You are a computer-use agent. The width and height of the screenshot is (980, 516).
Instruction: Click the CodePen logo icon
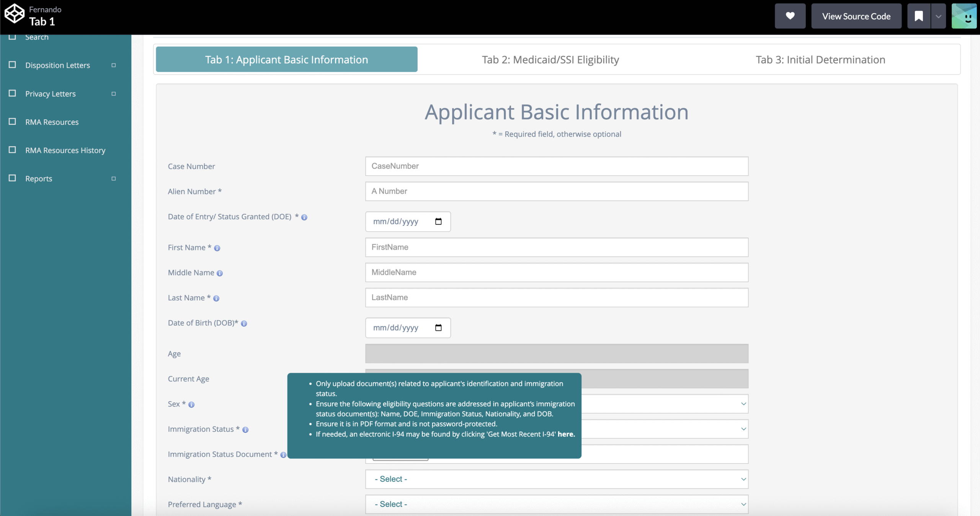[x=14, y=14]
